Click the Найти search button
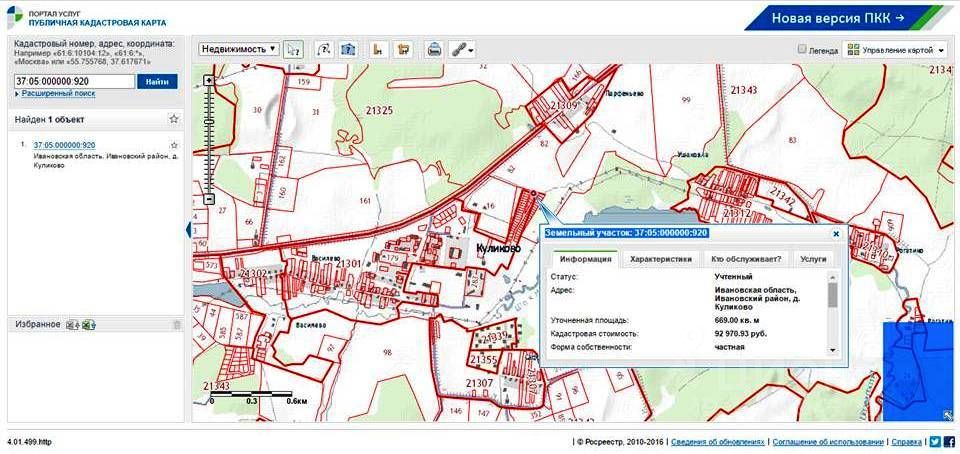Image resolution: width=960 pixels, height=454 pixels. pos(157,81)
